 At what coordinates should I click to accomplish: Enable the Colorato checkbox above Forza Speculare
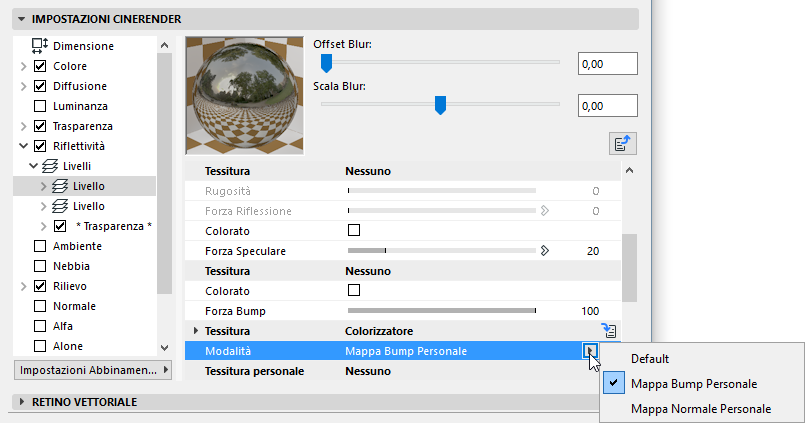tap(353, 230)
